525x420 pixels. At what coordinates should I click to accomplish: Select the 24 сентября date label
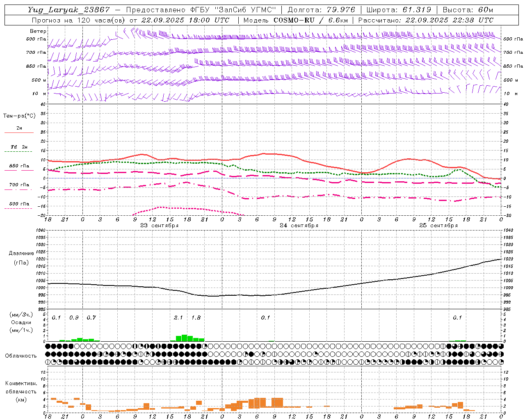point(299,226)
